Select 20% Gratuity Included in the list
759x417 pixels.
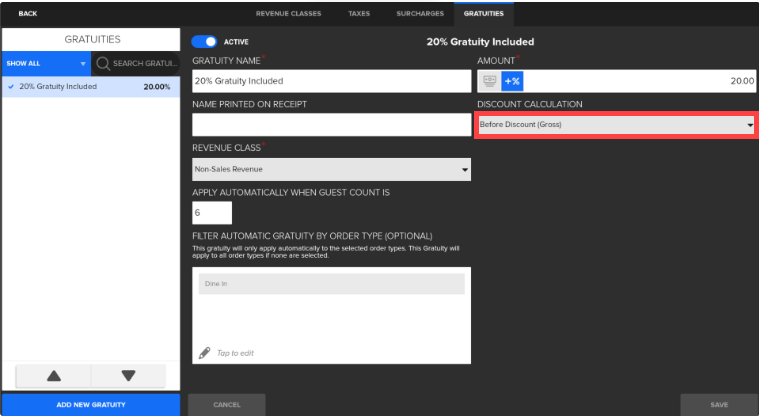point(90,87)
